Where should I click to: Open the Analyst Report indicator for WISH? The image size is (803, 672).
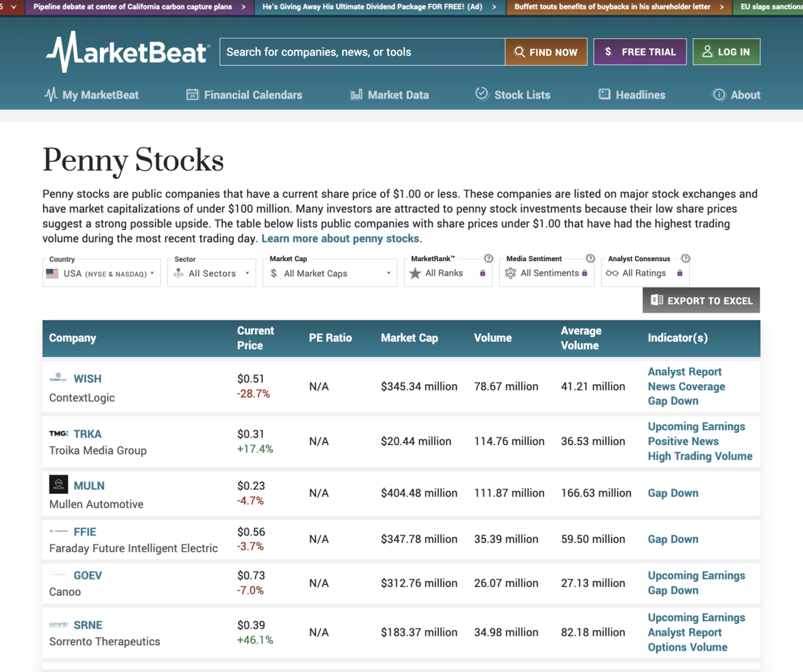point(685,371)
